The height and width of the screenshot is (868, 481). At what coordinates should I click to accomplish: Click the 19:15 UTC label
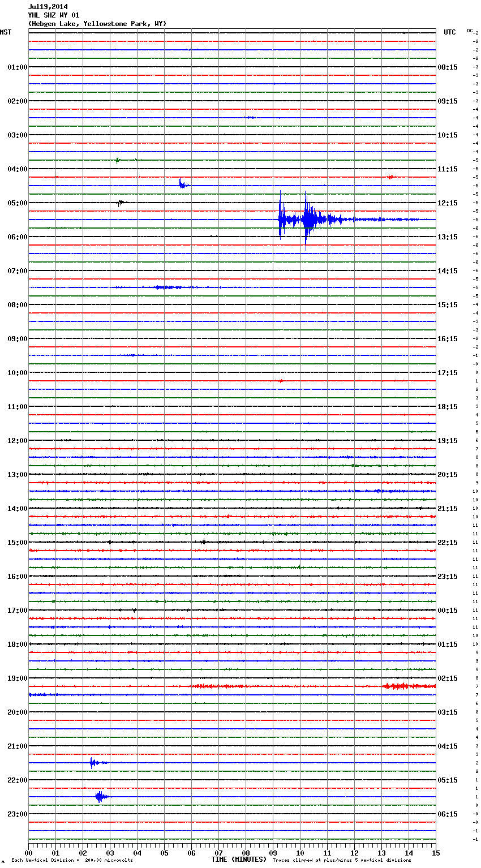pos(448,440)
